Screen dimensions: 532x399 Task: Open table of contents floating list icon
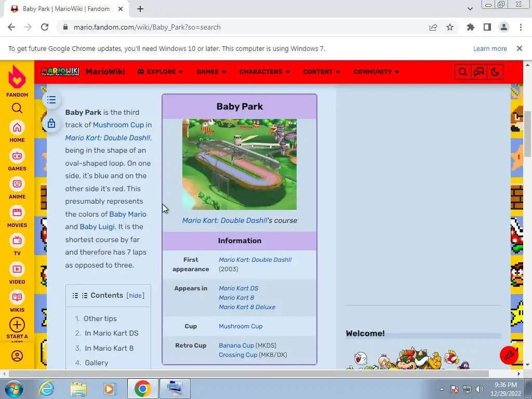click(51, 100)
